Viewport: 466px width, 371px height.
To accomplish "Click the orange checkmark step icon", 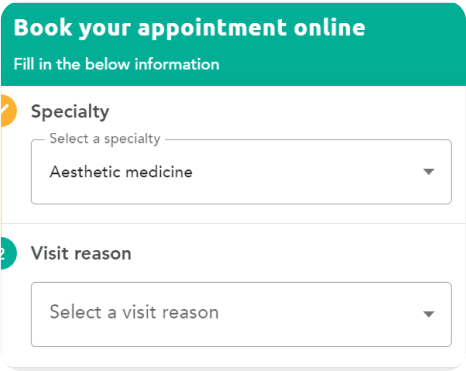I will pos(8,111).
